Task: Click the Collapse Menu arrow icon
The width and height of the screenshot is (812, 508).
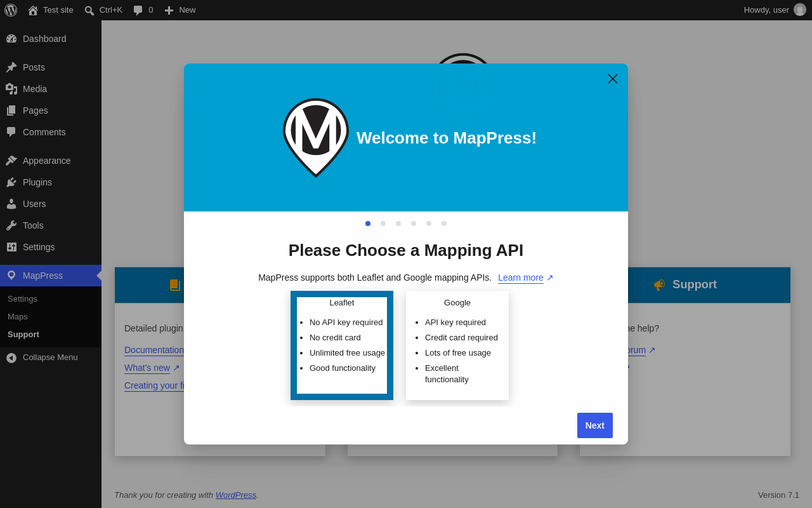Action: tap(11, 358)
